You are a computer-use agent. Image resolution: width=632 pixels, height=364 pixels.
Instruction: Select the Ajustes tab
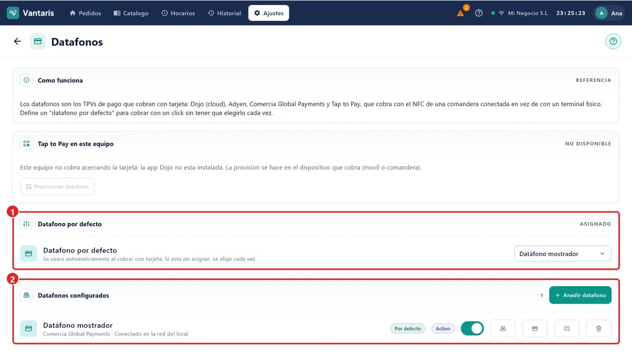coord(269,13)
